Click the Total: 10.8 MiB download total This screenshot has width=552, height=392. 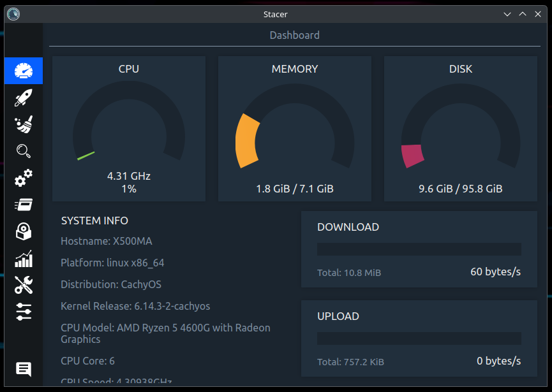[x=349, y=273]
